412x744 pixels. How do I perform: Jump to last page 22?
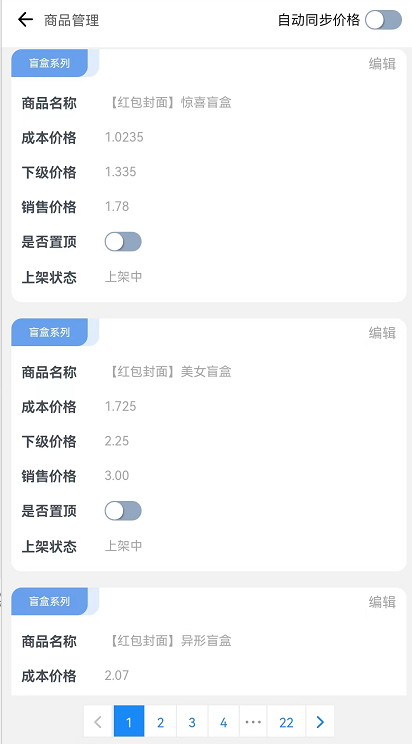tap(286, 722)
